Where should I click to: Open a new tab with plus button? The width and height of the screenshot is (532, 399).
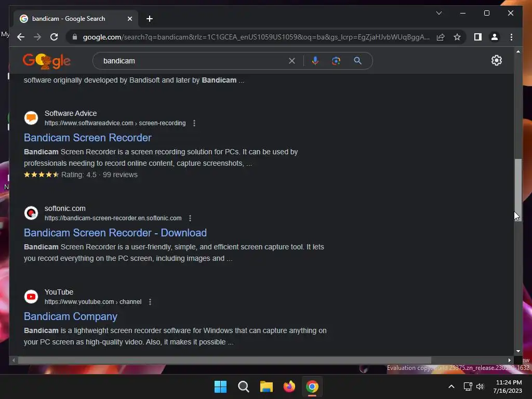(x=149, y=19)
